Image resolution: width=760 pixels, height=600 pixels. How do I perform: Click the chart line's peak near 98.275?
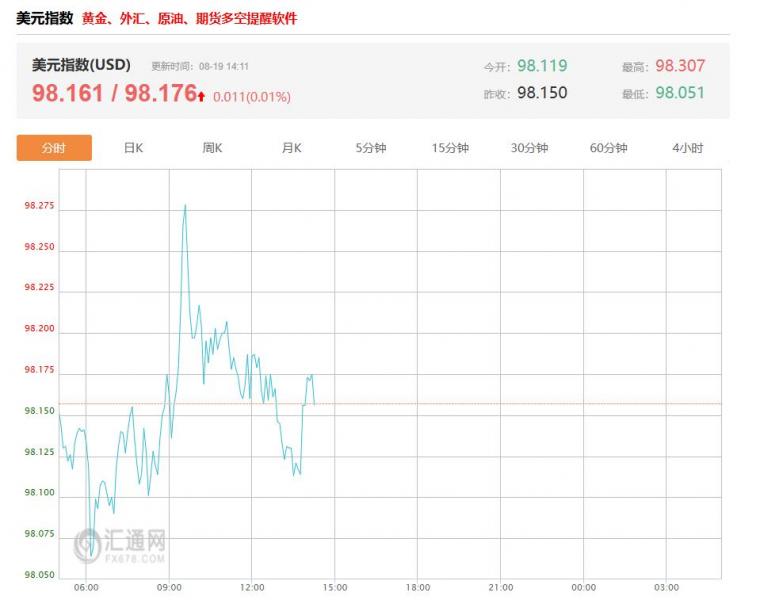[185, 205]
